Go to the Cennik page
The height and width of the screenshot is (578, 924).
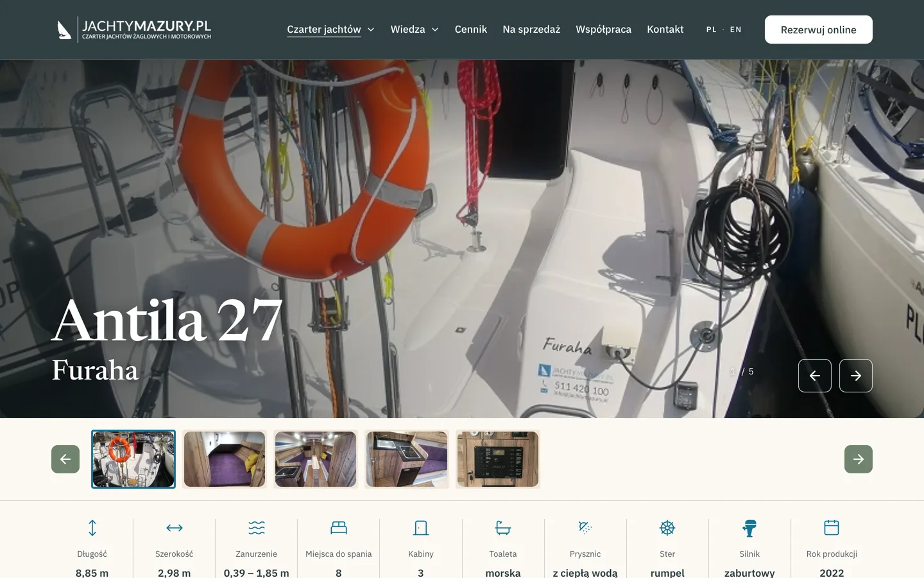click(471, 30)
